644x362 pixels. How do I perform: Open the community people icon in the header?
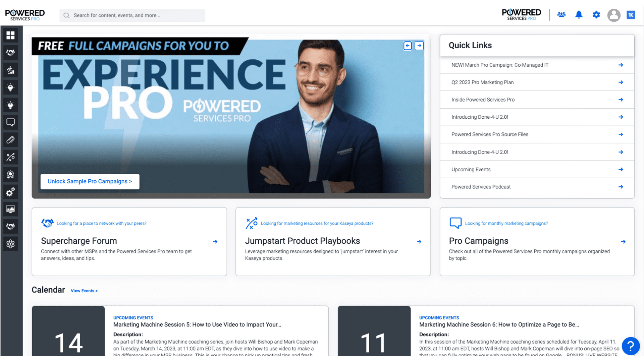[561, 15]
